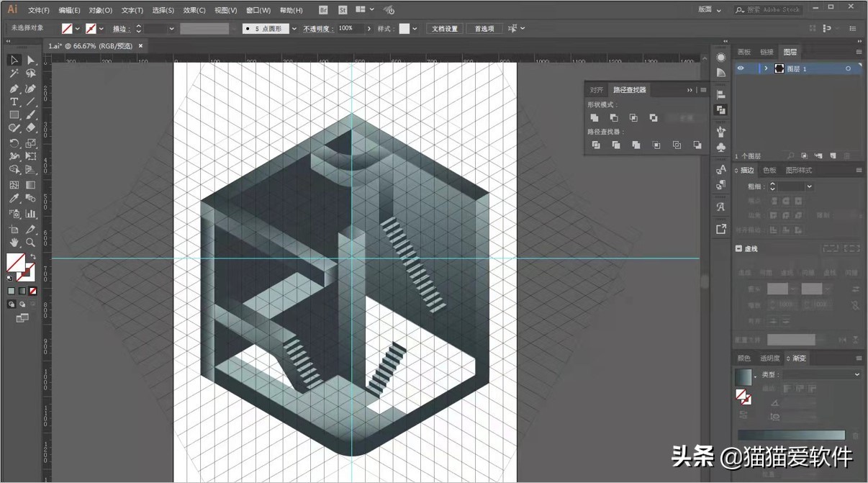Viewport: 868px width, 483px height.
Task: Pick the Magic Wand tool
Action: coord(14,73)
